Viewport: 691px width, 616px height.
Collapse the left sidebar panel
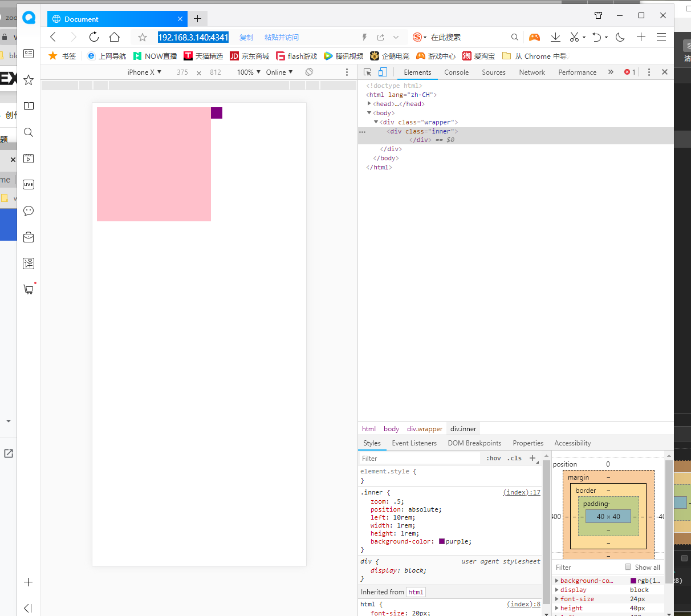pyautogui.click(x=28, y=608)
